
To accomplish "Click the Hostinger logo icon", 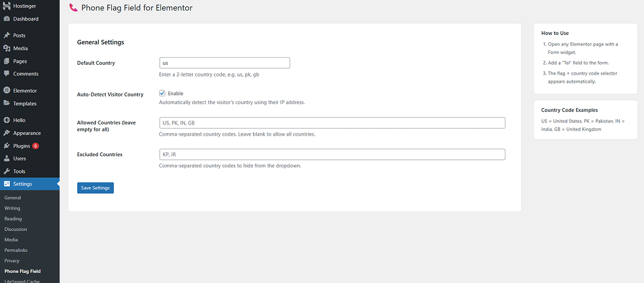I will tap(7, 6).
